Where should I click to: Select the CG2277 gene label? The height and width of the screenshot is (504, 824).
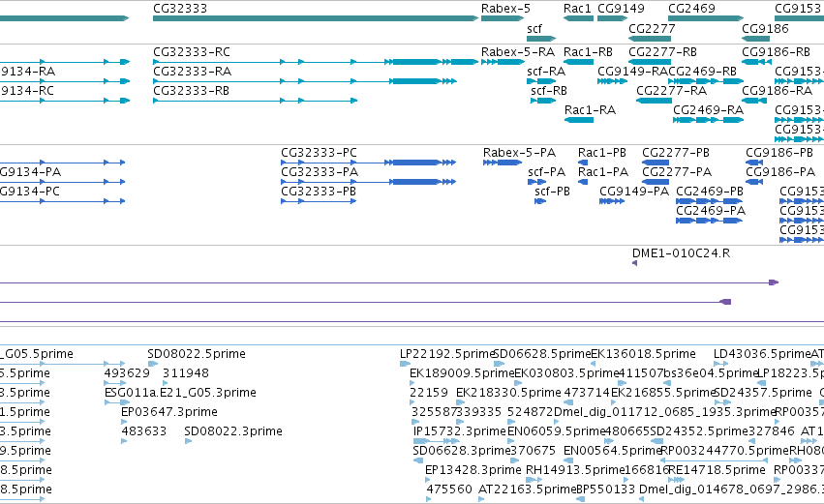pos(652,29)
